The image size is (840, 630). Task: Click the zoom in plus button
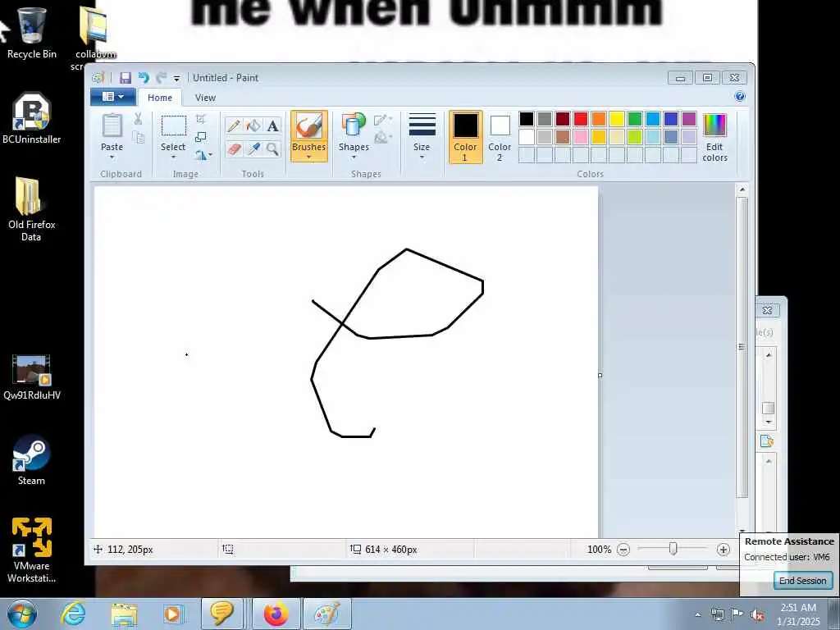click(x=724, y=549)
